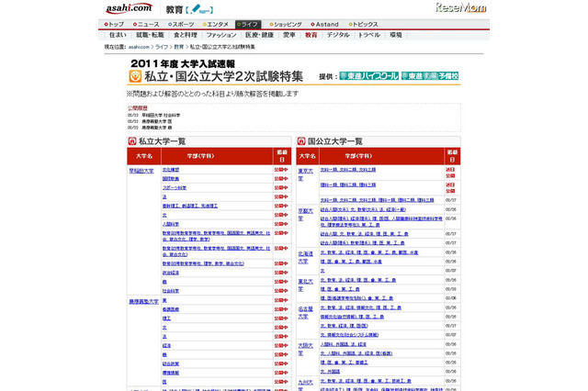The width and height of the screenshot is (588, 391).
Task: Open the Astand navigation item
Action: [x=324, y=25]
